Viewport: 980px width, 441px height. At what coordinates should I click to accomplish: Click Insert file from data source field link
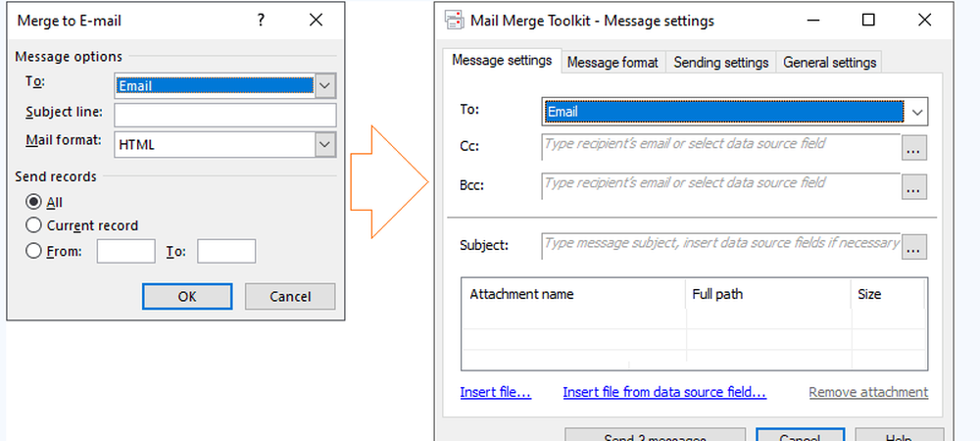click(x=664, y=392)
